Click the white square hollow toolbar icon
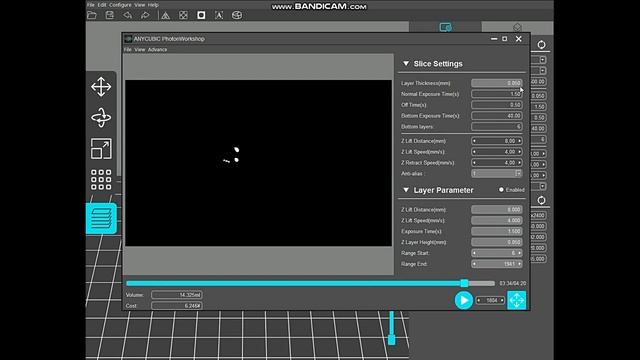Viewport: 640px width, 360px height. [x=201, y=16]
